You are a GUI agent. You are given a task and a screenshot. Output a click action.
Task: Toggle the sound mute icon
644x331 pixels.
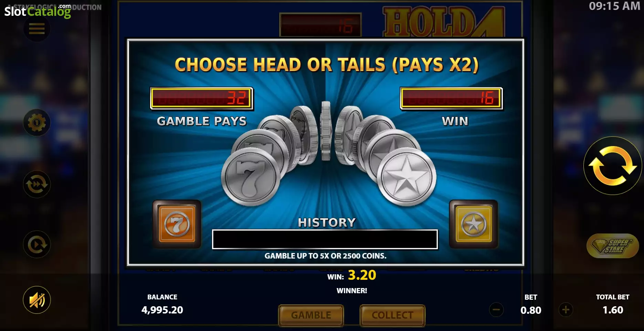point(37,300)
